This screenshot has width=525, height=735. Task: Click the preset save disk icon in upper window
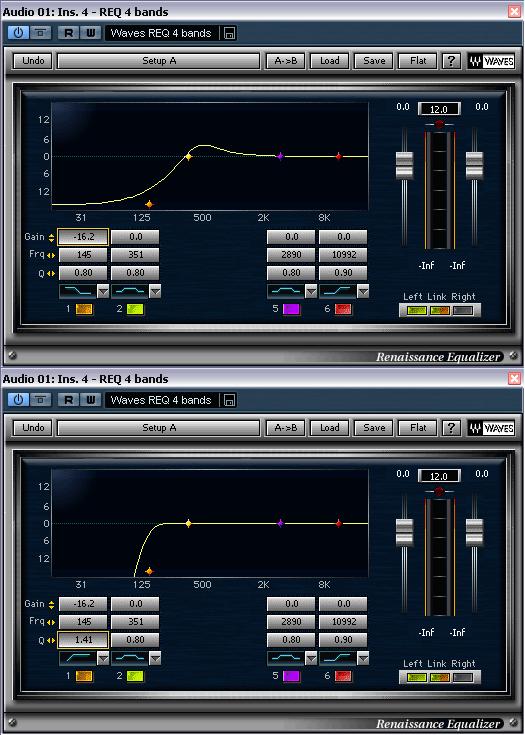229,33
